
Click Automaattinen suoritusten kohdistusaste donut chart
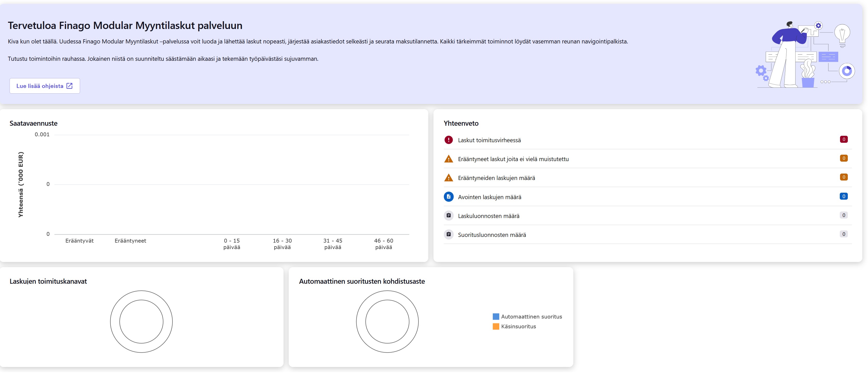(387, 321)
